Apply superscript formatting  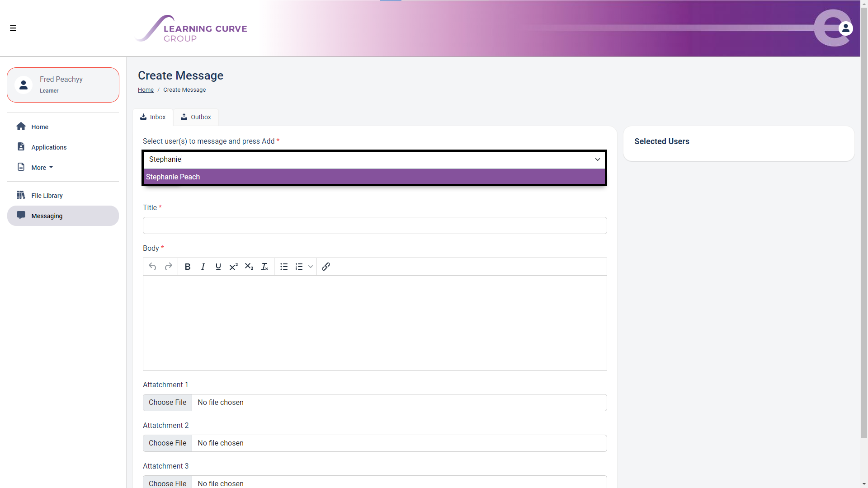point(234,267)
